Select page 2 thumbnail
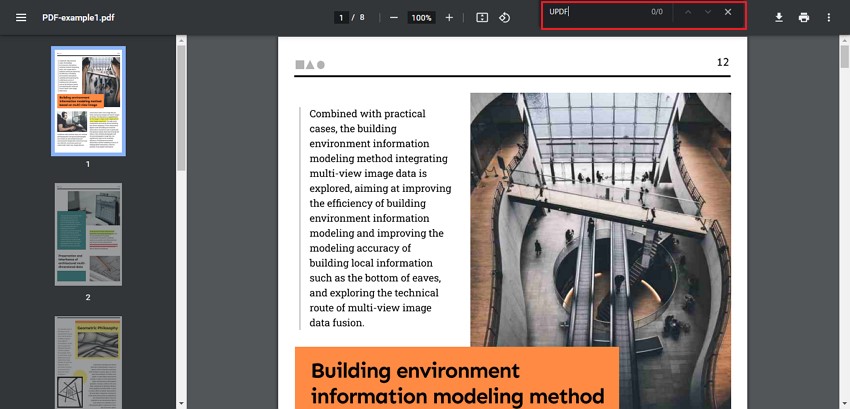850x409 pixels. point(88,234)
